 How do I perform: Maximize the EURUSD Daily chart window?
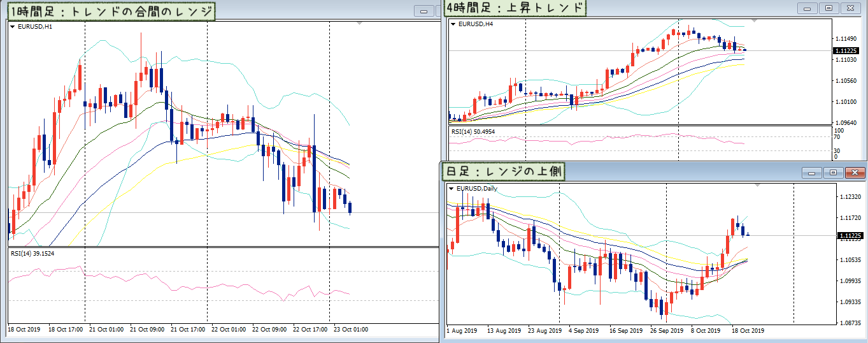(x=832, y=173)
